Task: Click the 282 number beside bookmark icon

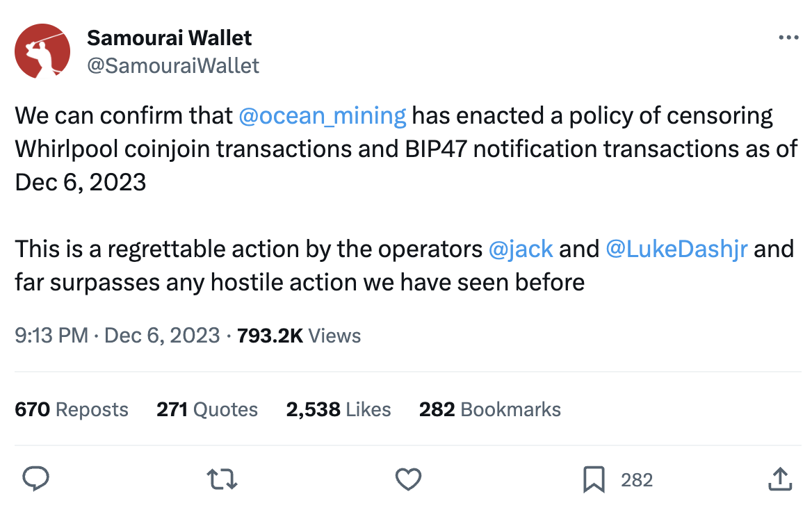Action: pyautogui.click(x=636, y=479)
